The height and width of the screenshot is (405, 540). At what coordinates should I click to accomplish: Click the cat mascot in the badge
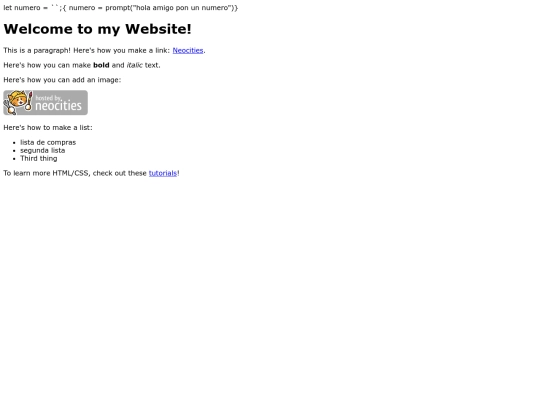click(18, 102)
